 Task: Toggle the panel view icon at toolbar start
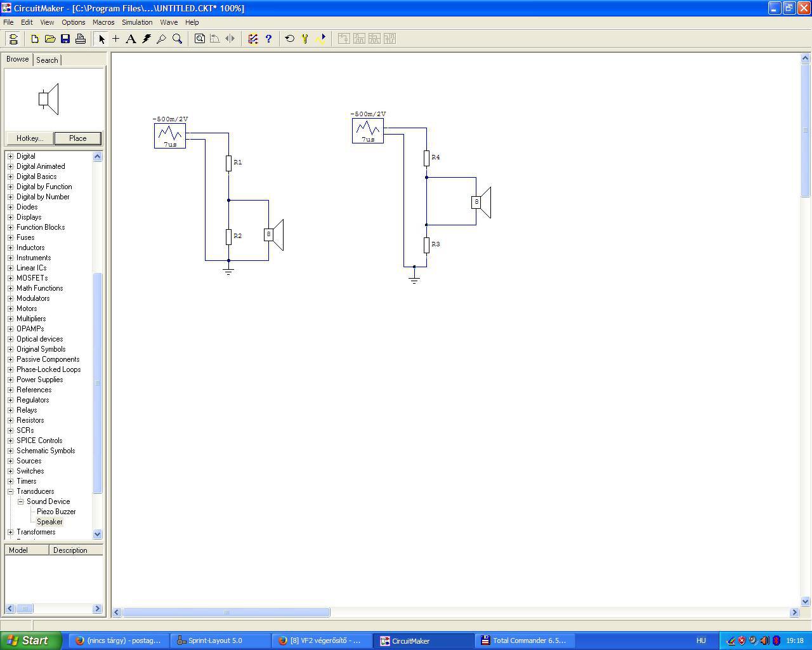point(13,39)
